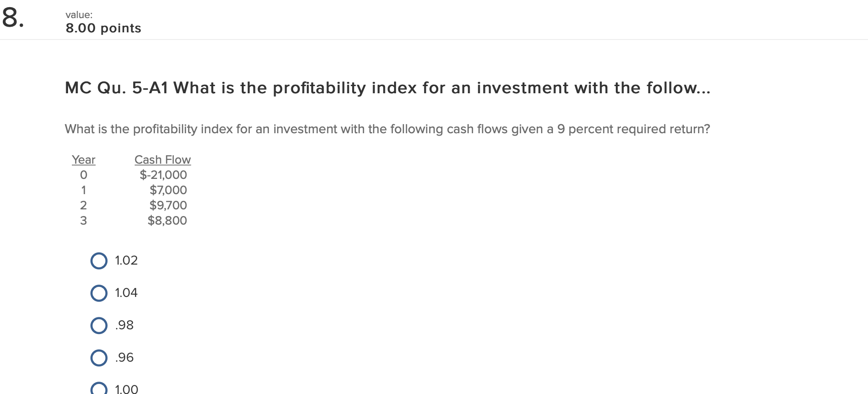Click the value: label above points
This screenshot has width=868, height=394.
pyautogui.click(x=79, y=15)
